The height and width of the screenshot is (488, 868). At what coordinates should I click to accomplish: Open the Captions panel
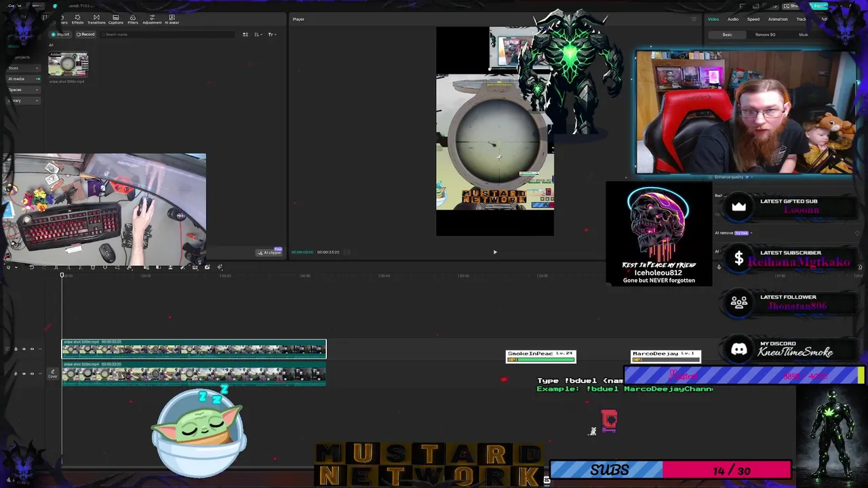(x=116, y=19)
